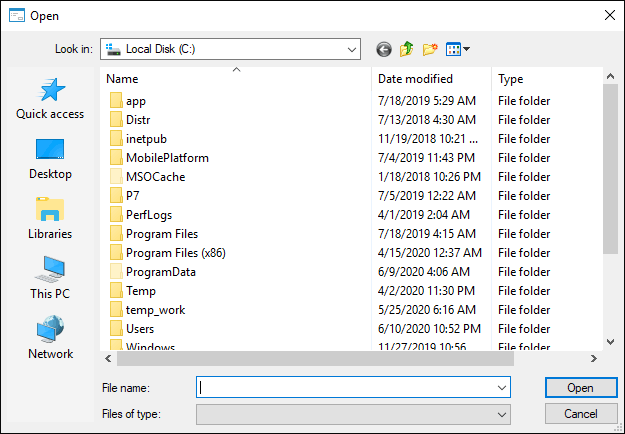Select the inetpub folder icon
Screen dimensions: 625x434
pos(116,139)
